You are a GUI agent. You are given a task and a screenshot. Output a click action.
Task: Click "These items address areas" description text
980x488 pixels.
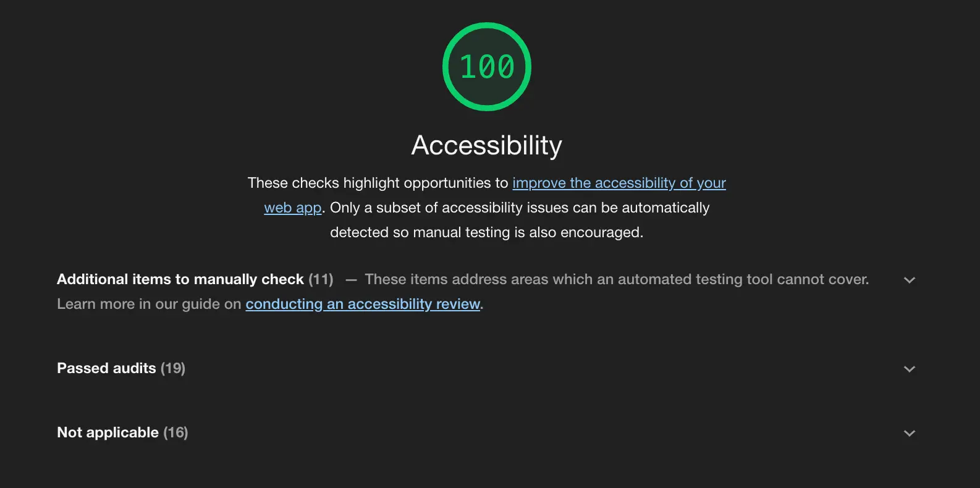tap(616, 279)
